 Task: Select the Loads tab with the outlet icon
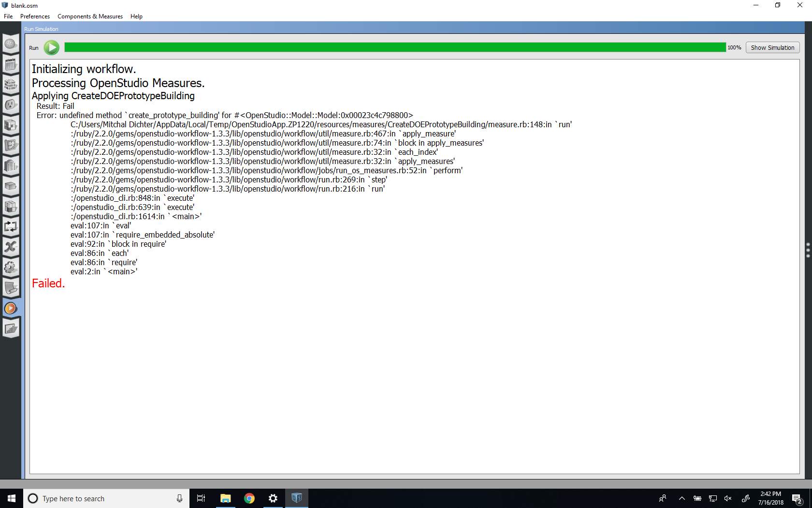pyautogui.click(x=11, y=105)
